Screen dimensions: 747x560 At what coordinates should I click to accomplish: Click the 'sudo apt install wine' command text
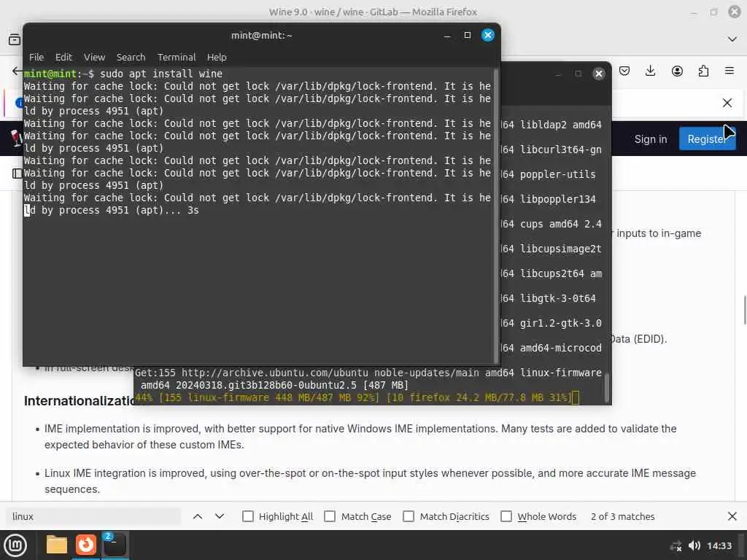(x=161, y=74)
